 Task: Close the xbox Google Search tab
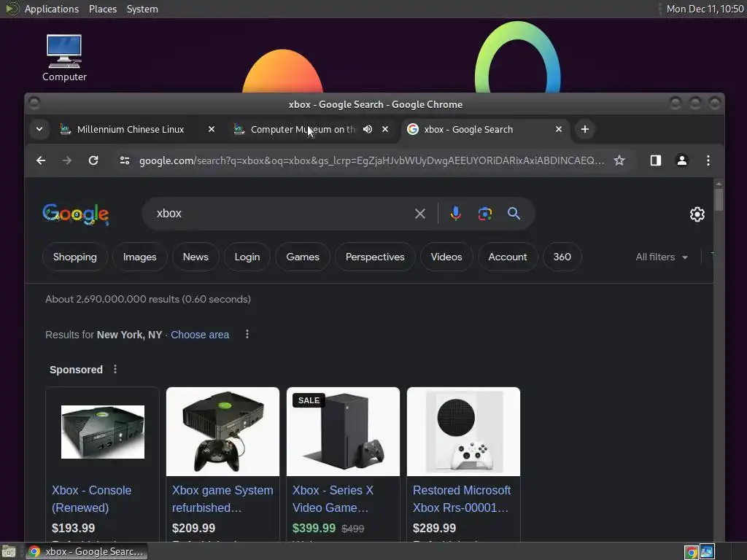click(x=559, y=129)
